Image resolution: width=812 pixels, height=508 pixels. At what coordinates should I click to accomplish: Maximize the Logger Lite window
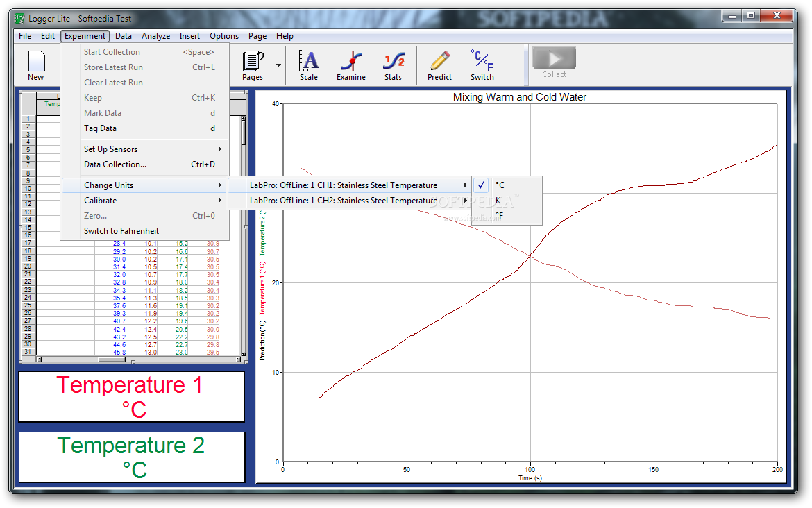click(751, 16)
